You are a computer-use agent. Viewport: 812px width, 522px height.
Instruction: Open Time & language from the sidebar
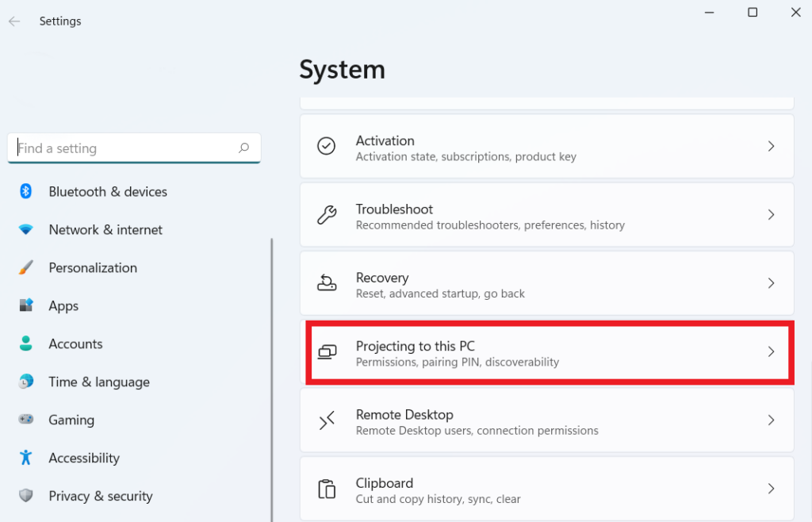tap(99, 382)
